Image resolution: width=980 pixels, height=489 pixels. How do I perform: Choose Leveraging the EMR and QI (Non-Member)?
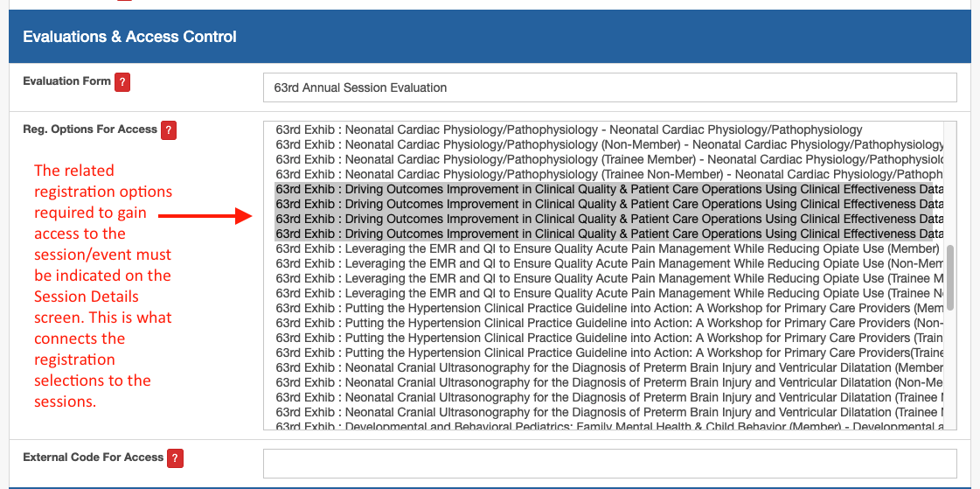pyautogui.click(x=609, y=263)
